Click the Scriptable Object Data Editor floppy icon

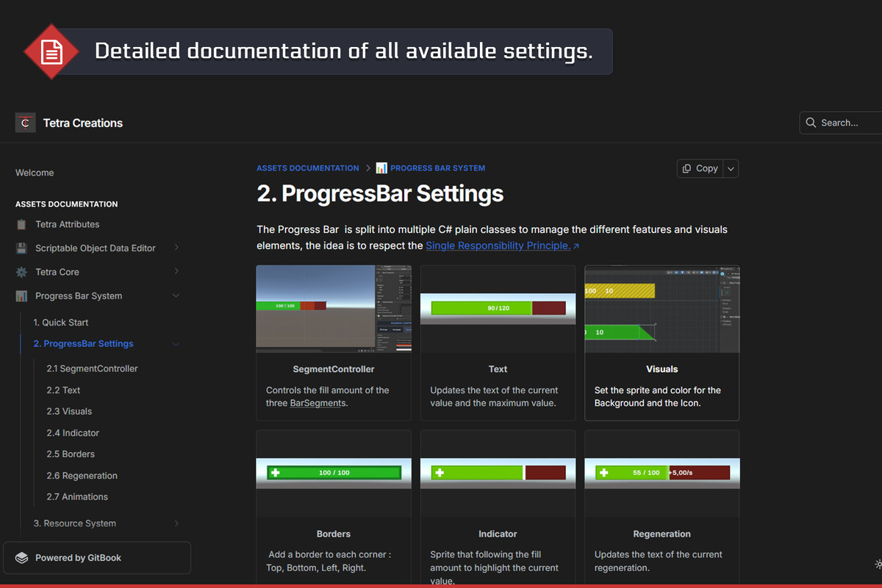tap(21, 248)
